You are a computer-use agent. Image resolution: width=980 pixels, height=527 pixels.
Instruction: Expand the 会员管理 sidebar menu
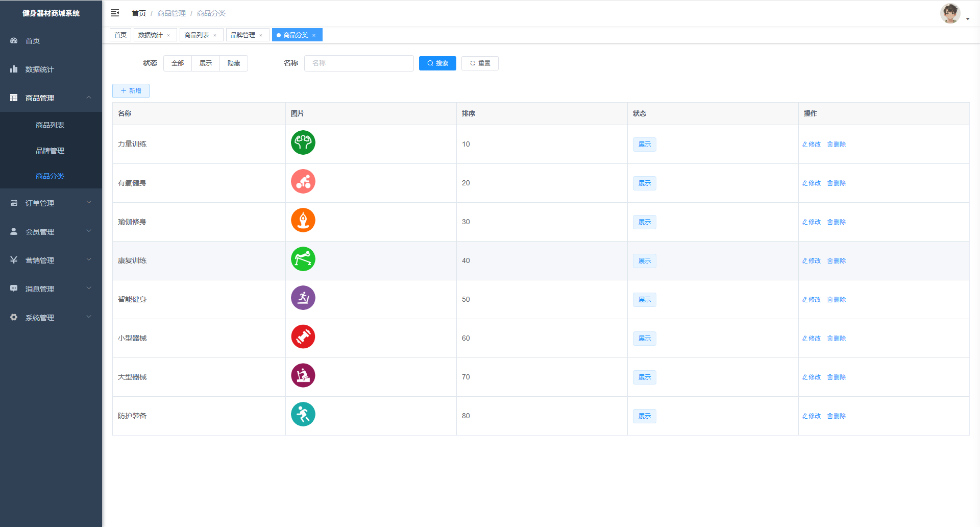coord(51,231)
